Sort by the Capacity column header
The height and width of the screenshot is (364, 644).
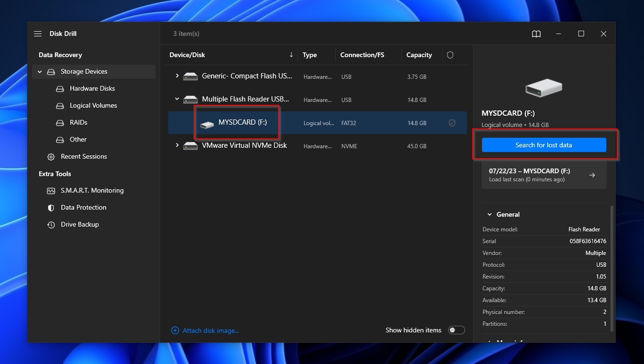coord(419,55)
